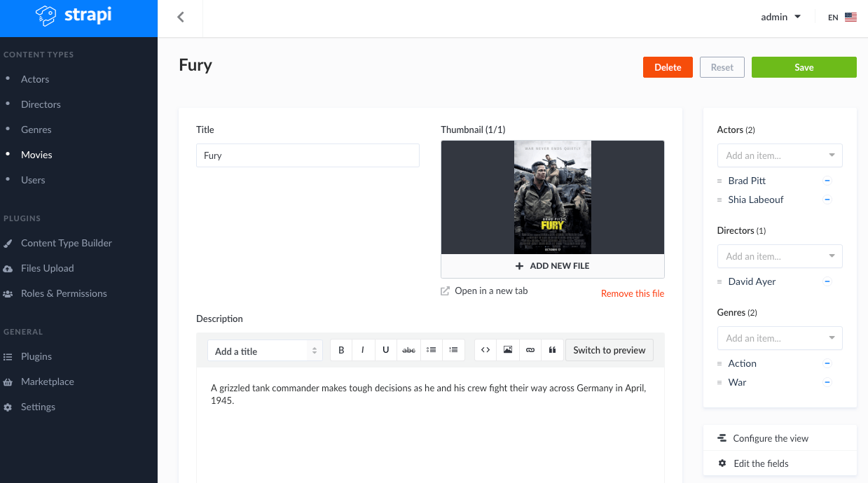The image size is (868, 483).
Task: Save the Fury movie entry
Action: coord(804,66)
